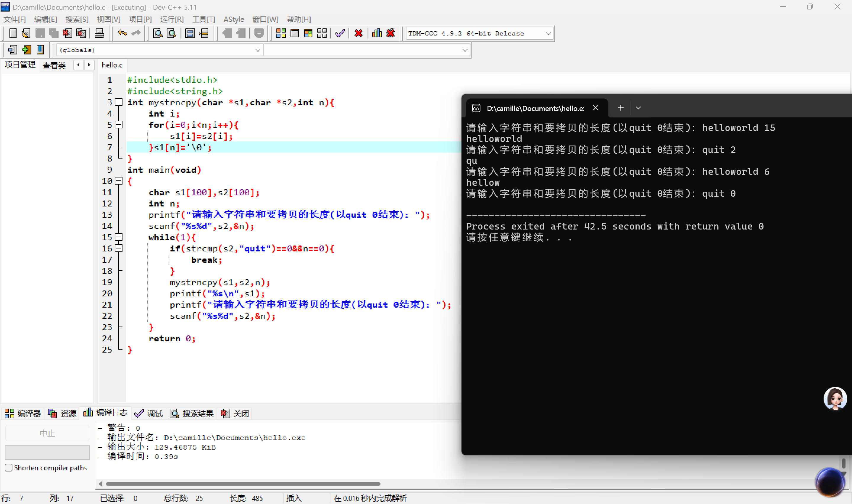Screen dimensions: 852x504
Task: Open the TDM-GCC compiler selection dropdown
Action: 548,33
